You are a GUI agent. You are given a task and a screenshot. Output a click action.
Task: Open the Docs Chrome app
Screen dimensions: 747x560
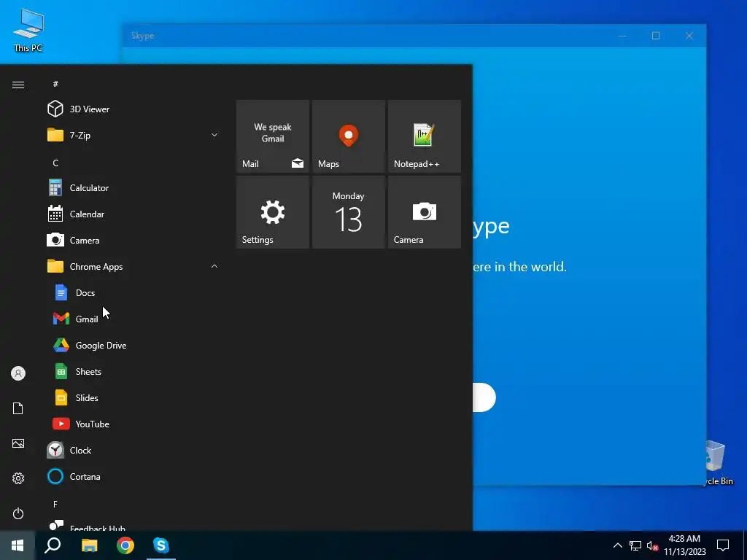[133, 293]
